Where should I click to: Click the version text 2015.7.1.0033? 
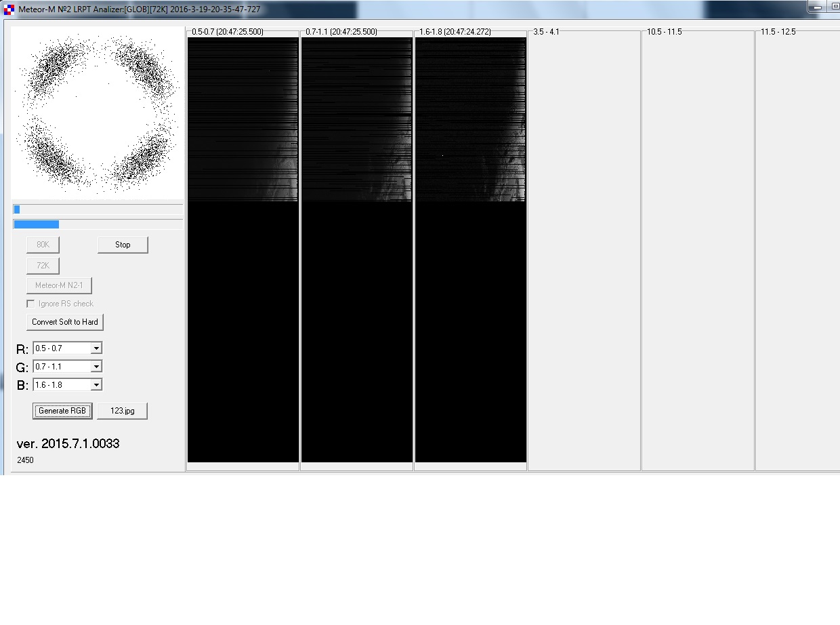click(x=68, y=443)
